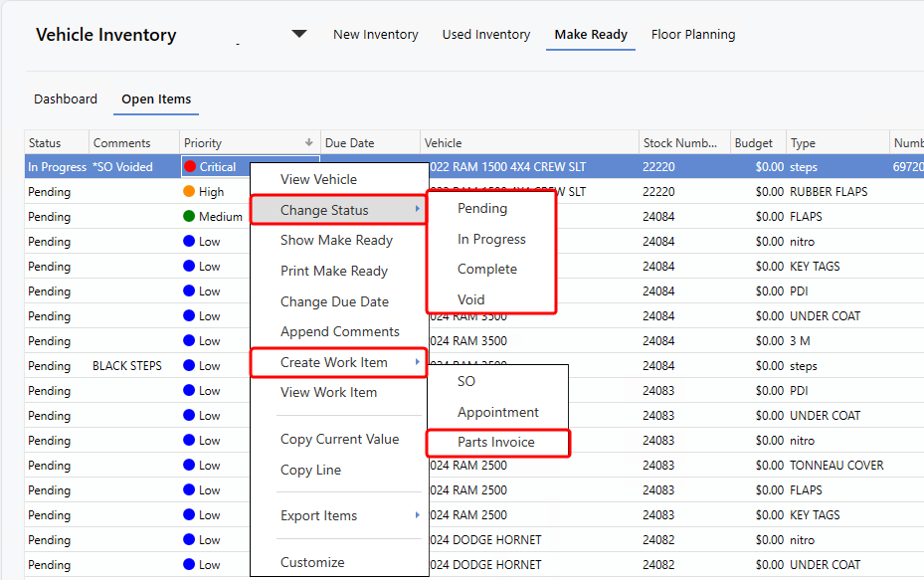The width and height of the screenshot is (924, 580).
Task: Select Parts Invoice from submenu
Action: [x=496, y=442]
